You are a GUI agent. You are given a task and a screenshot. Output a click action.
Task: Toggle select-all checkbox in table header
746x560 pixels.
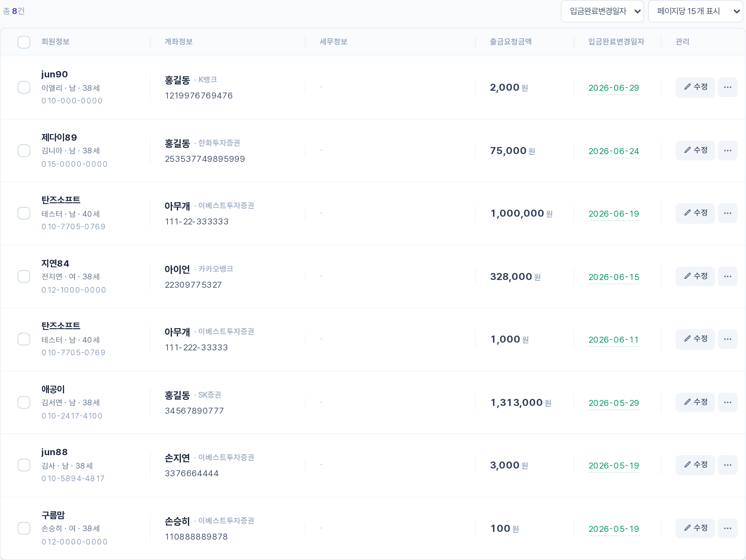[24, 42]
